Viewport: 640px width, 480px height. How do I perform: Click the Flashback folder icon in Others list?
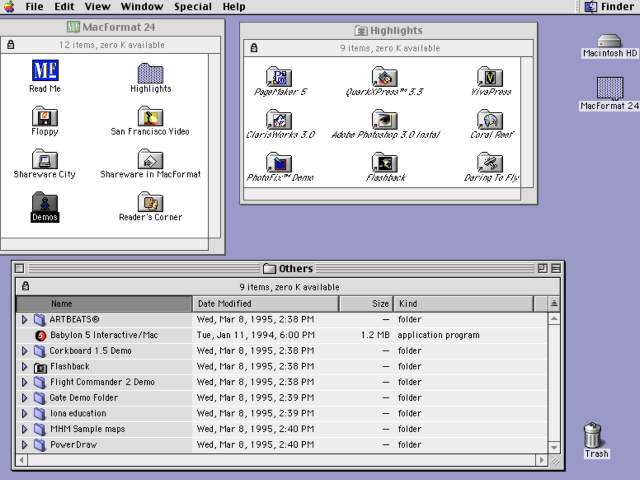[40, 367]
